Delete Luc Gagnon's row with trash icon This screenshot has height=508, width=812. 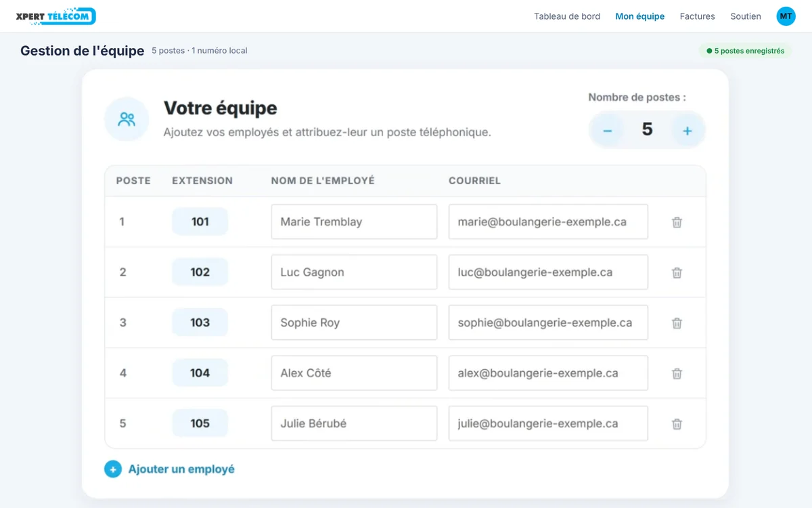point(677,273)
